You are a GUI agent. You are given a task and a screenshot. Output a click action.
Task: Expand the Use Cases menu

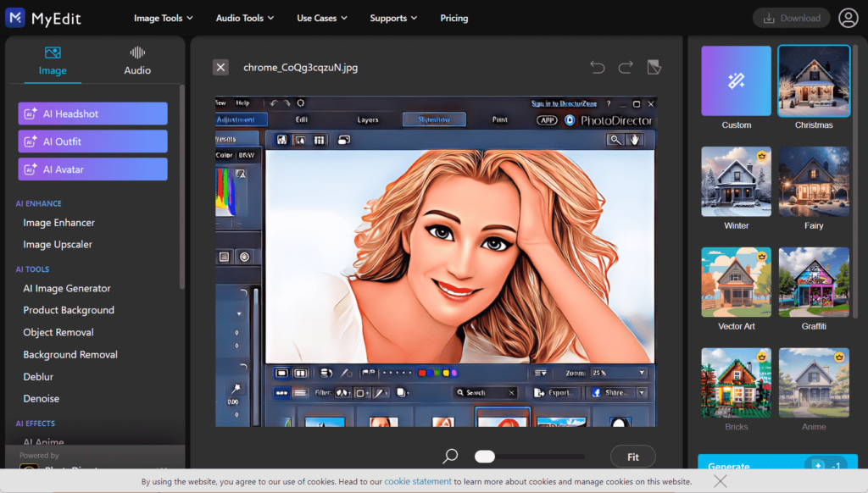[x=322, y=19]
